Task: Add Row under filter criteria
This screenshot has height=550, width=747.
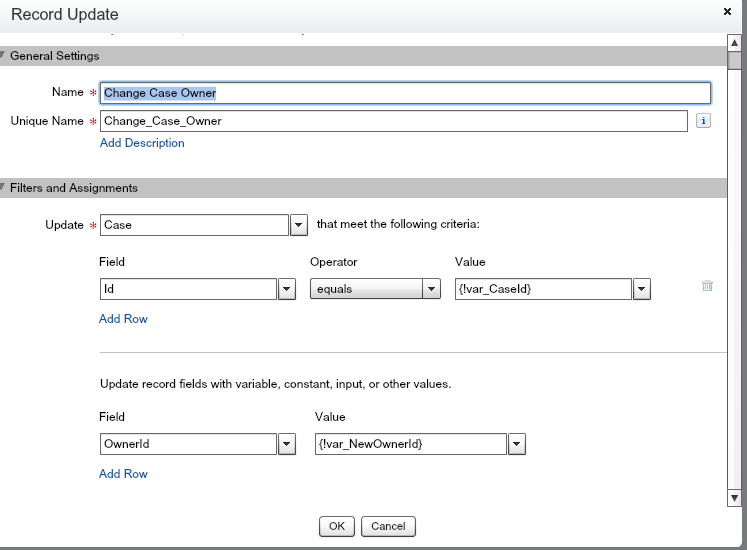Action: pos(123,319)
